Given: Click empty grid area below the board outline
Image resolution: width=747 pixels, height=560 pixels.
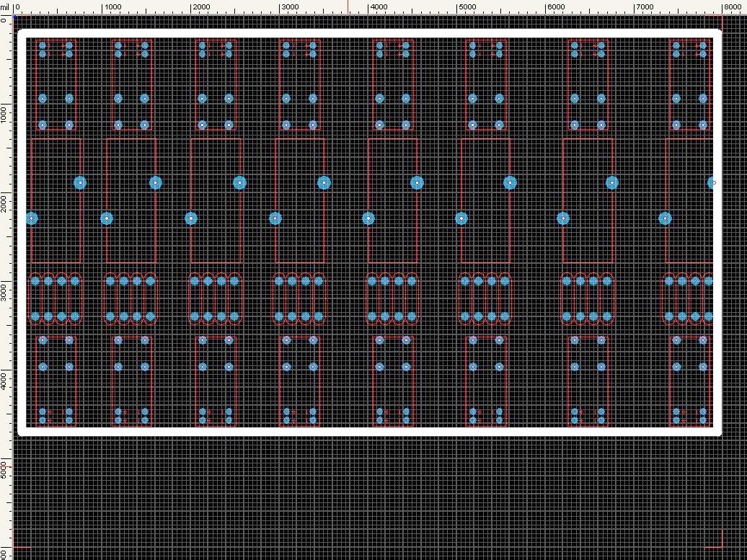Looking at the screenshot, I should [x=361, y=490].
